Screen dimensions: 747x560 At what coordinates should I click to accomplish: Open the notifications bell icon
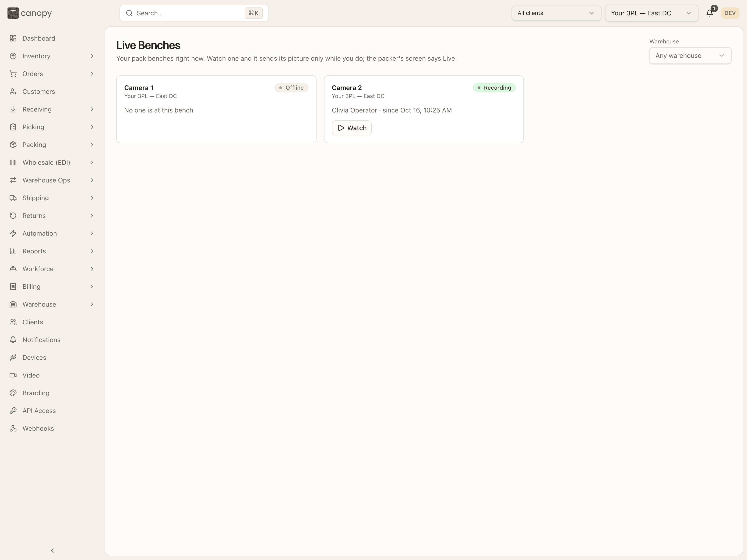[x=709, y=13]
